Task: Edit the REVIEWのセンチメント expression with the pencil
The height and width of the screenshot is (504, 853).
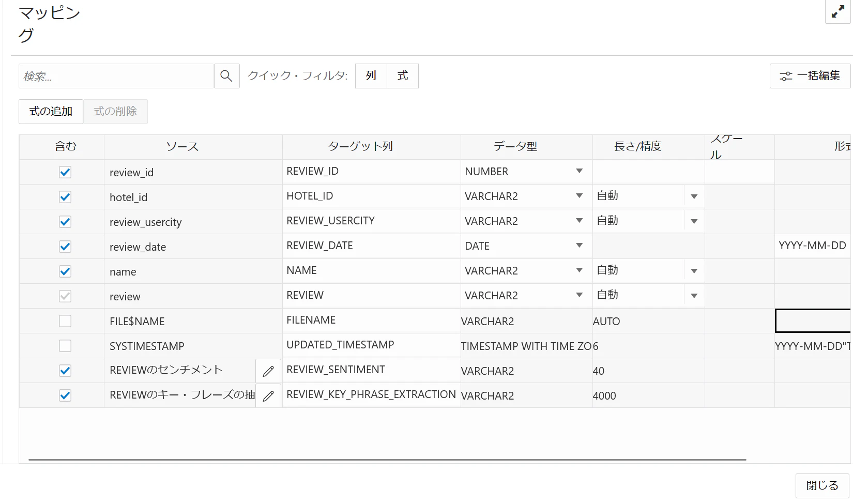Action: pyautogui.click(x=268, y=371)
